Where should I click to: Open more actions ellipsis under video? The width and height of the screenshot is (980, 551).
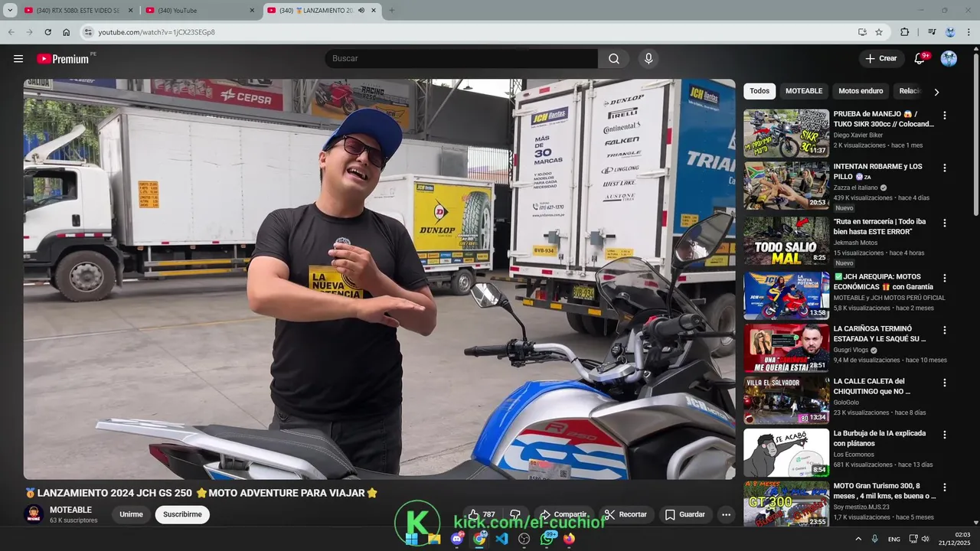[726, 514]
